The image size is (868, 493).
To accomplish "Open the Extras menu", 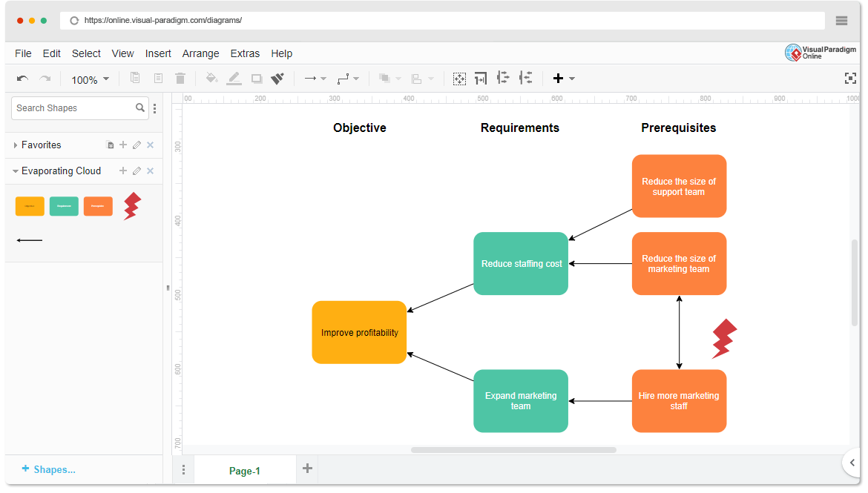I will [x=245, y=53].
